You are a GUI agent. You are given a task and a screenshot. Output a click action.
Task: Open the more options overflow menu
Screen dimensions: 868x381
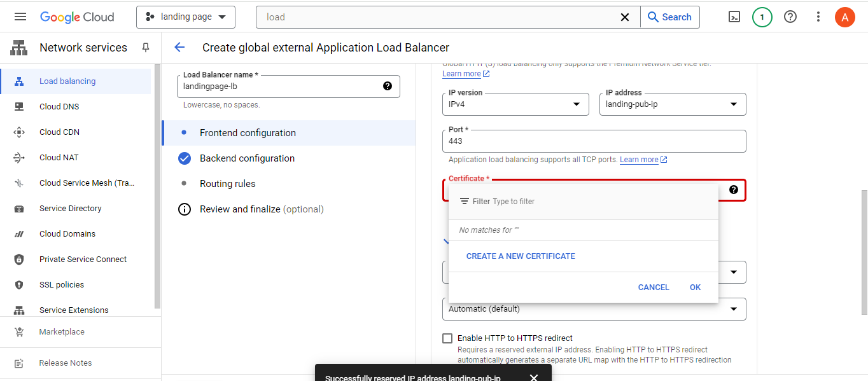(818, 17)
